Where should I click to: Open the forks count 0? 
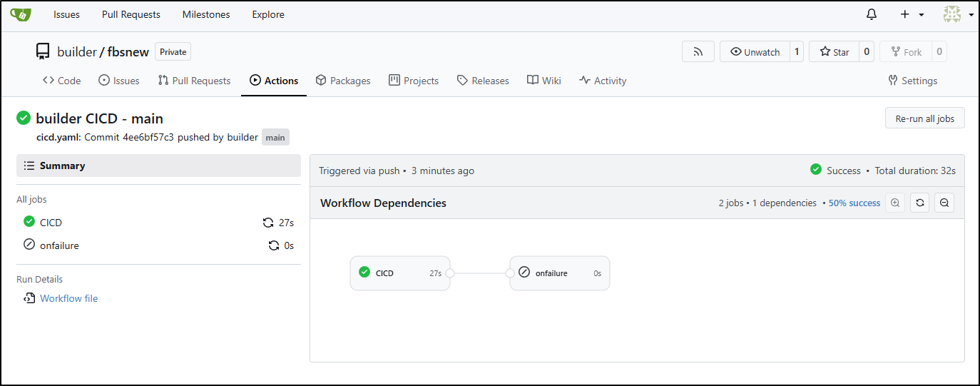[x=939, y=52]
